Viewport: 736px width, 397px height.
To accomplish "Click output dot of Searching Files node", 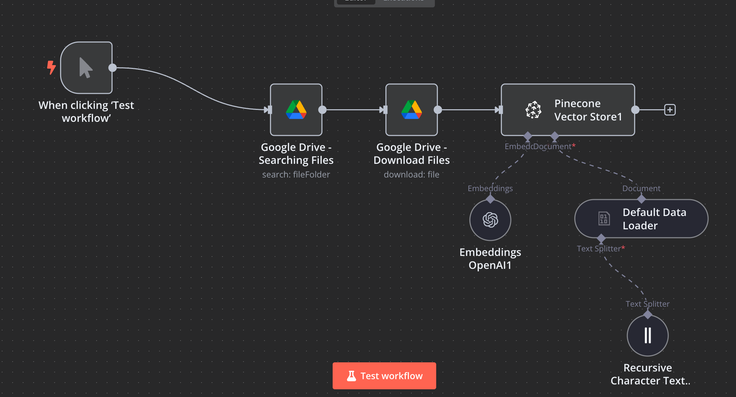I will click(x=322, y=110).
